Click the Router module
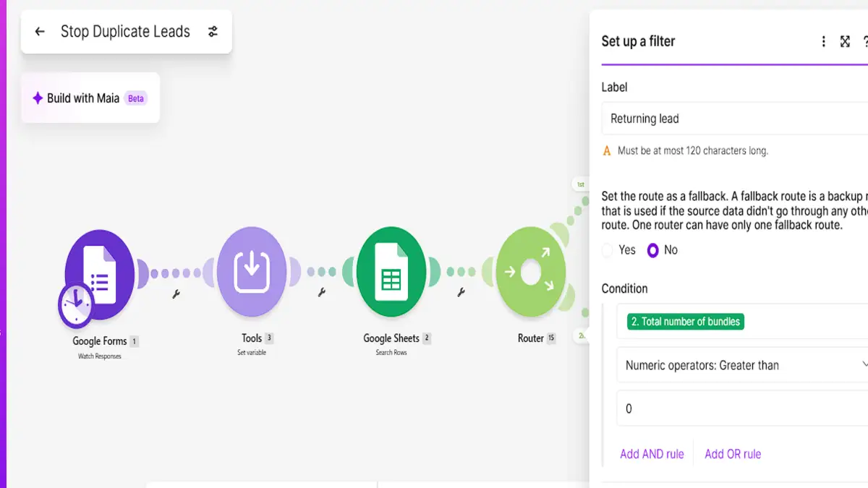Image resolution: width=868 pixels, height=488 pixels. (x=531, y=273)
